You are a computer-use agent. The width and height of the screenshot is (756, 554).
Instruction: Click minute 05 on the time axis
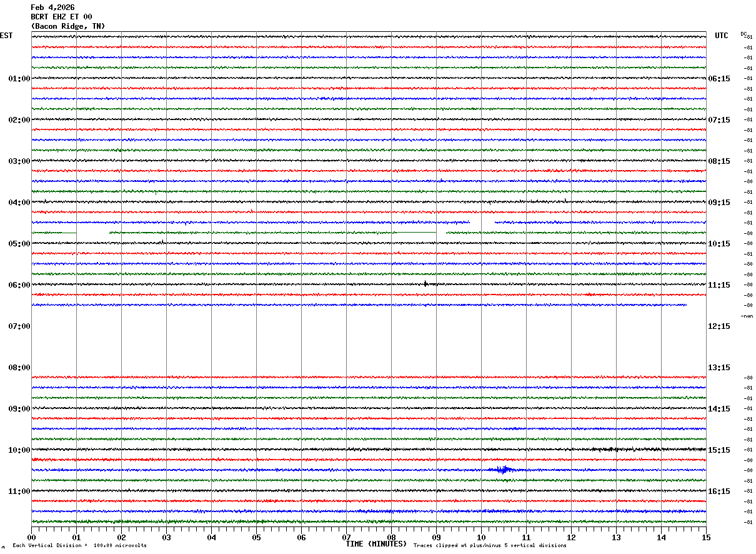[x=256, y=537]
